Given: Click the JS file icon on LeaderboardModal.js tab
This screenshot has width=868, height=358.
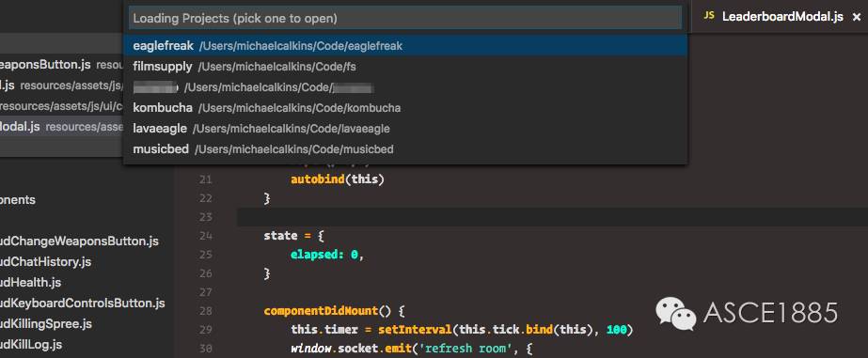Looking at the screenshot, I should [x=708, y=16].
